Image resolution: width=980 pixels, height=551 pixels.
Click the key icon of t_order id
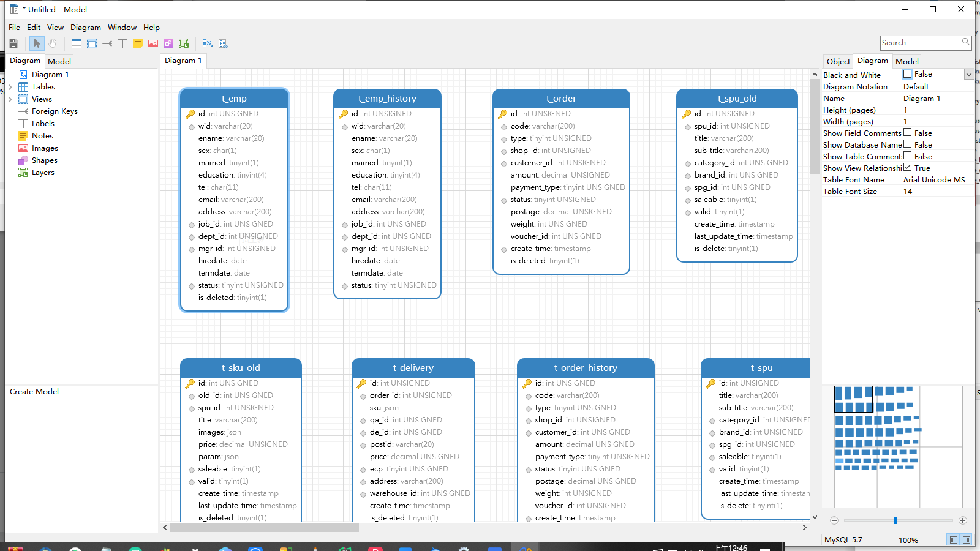pyautogui.click(x=502, y=114)
